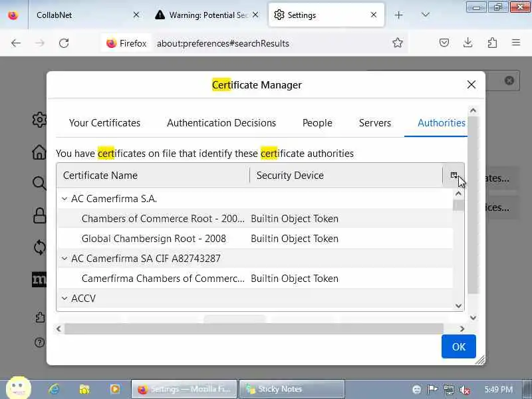The height and width of the screenshot is (399, 532).
Task: Click the muted volume icon in the system tray
Action: tap(464, 390)
